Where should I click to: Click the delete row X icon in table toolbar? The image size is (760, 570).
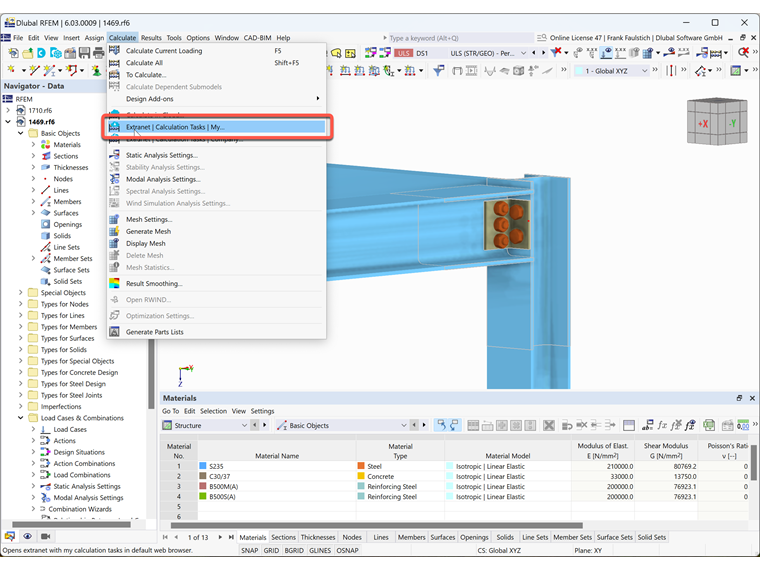(x=549, y=426)
